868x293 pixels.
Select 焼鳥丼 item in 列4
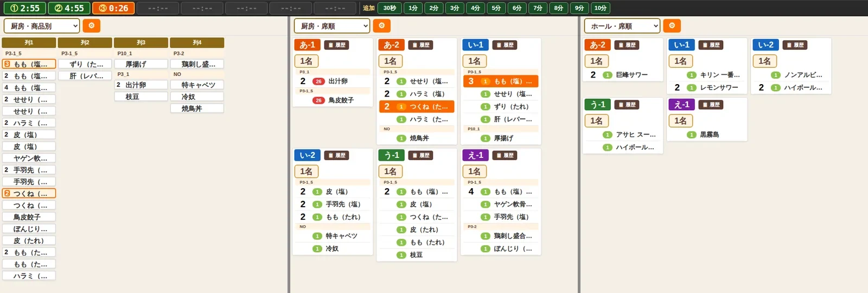point(197,109)
